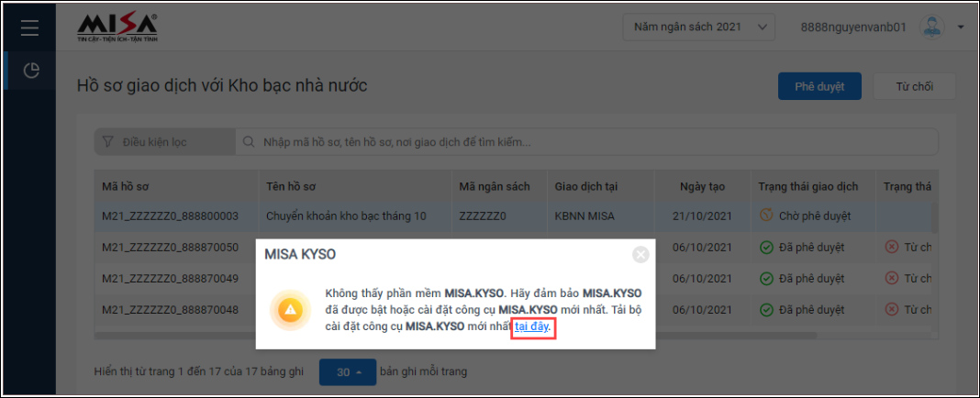The height and width of the screenshot is (398, 980).
Task: Open the 30 records per page dropdown
Action: [x=348, y=371]
